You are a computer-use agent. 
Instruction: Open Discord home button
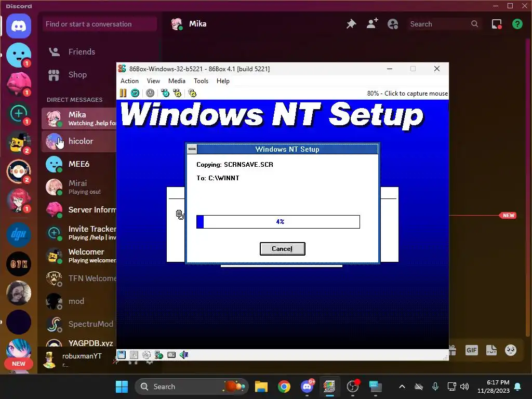pyautogui.click(x=19, y=26)
